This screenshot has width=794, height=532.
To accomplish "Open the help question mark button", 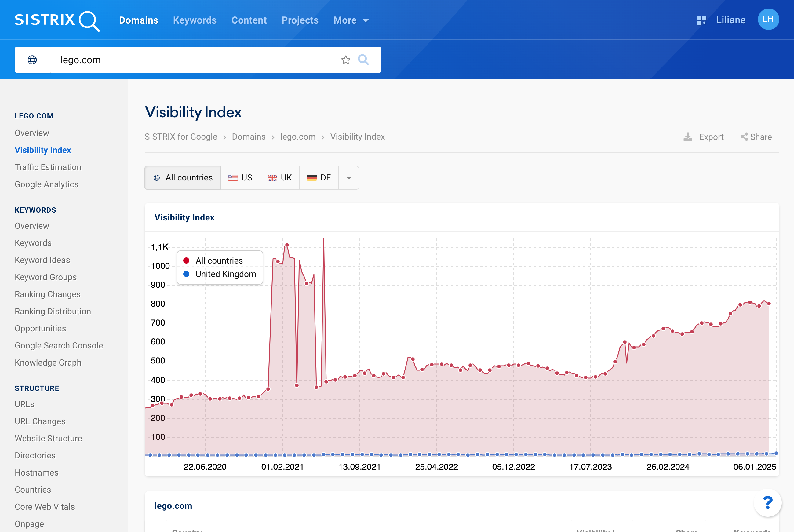I will point(768,502).
